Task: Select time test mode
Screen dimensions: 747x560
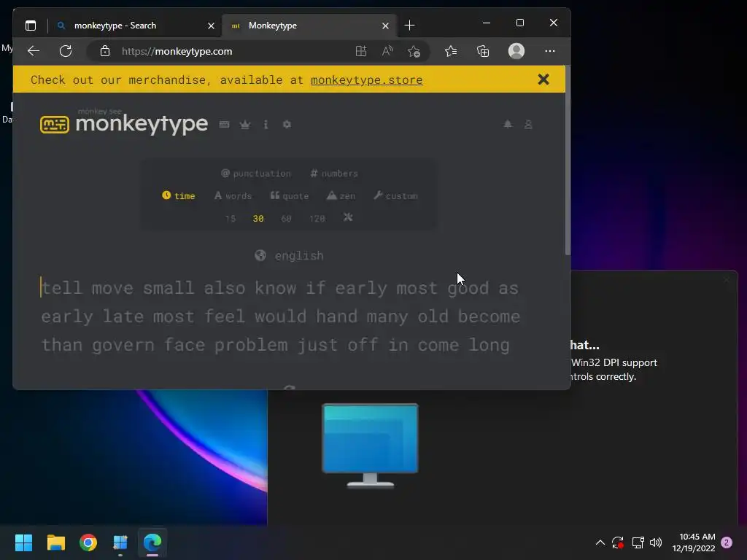Action: click(179, 195)
